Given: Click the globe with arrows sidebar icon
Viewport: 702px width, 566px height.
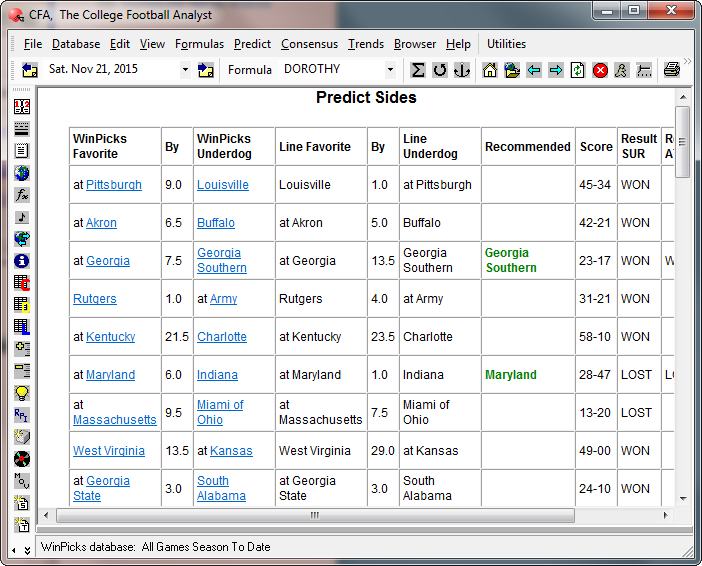Looking at the screenshot, I should tap(21, 239).
